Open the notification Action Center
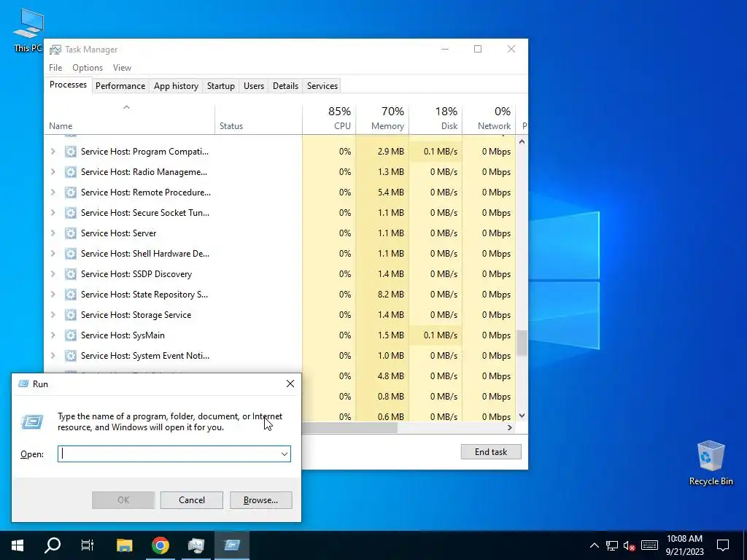Image resolution: width=747 pixels, height=560 pixels. 723,545
